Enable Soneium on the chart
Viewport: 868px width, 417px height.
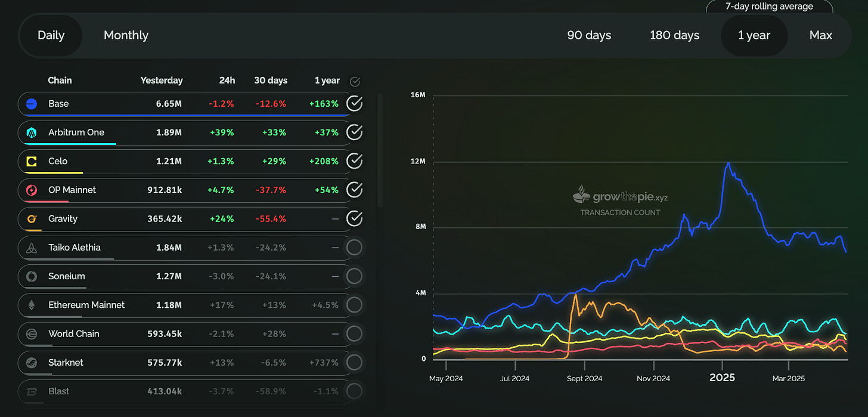pyautogui.click(x=355, y=276)
